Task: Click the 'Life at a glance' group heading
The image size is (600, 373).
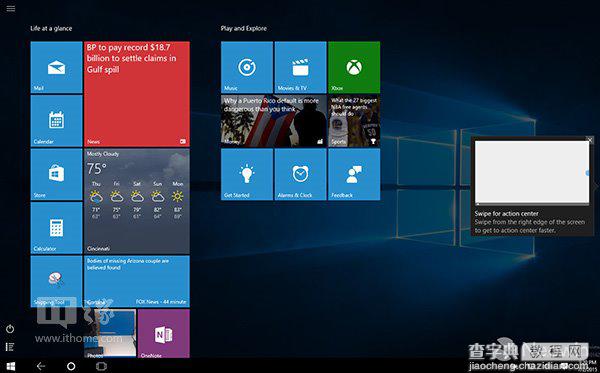Action: (51, 28)
